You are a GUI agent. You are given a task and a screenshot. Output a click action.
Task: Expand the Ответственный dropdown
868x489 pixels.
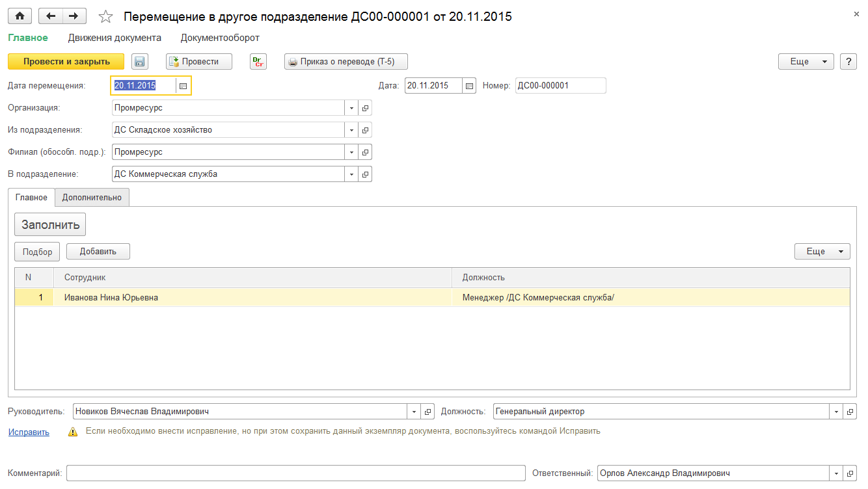(x=836, y=473)
